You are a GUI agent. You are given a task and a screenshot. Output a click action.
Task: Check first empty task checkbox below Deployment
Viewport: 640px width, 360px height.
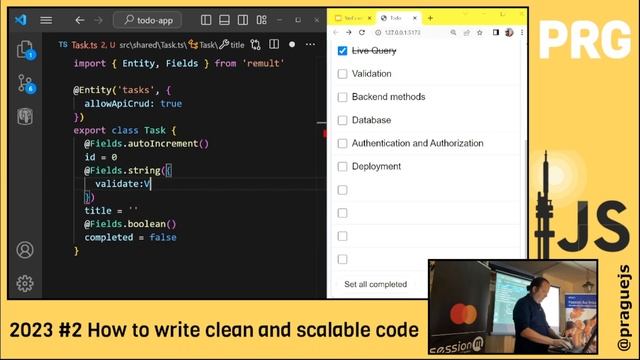click(x=342, y=190)
